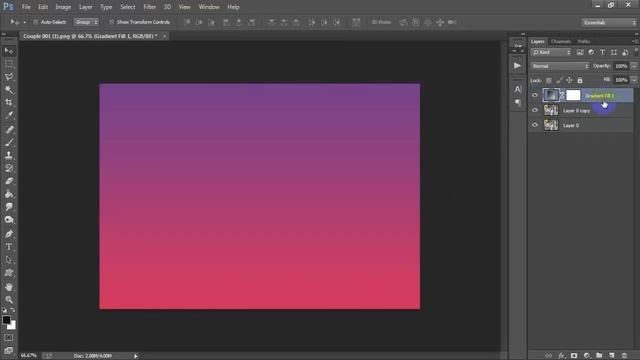Add a layer style with fx button
The image size is (640, 360).
click(x=561, y=356)
